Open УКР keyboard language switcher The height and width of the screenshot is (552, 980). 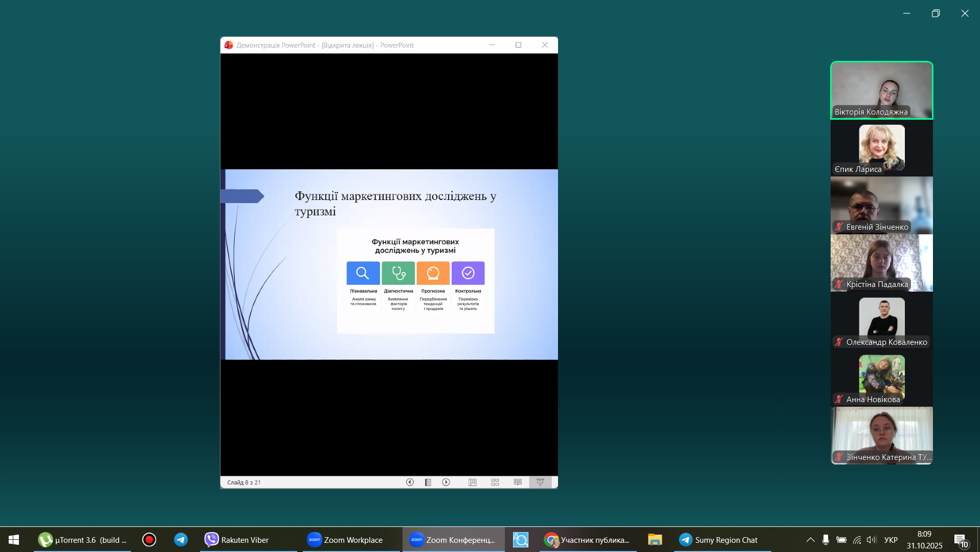coord(890,540)
